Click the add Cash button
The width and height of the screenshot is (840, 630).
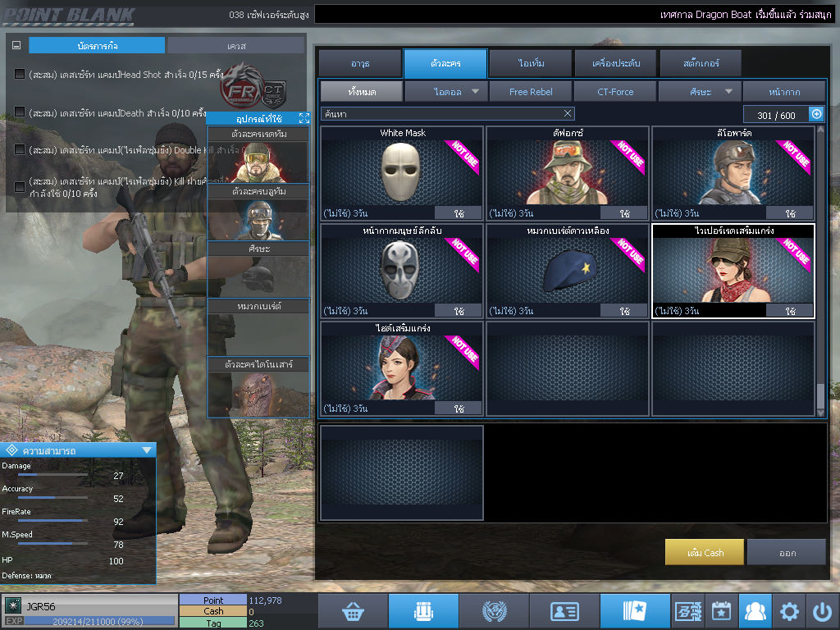(705, 552)
